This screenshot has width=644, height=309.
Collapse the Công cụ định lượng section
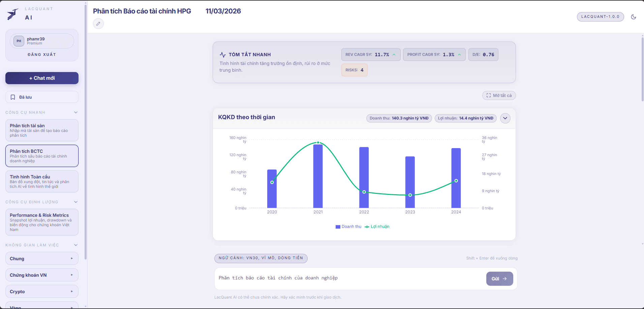point(76,202)
